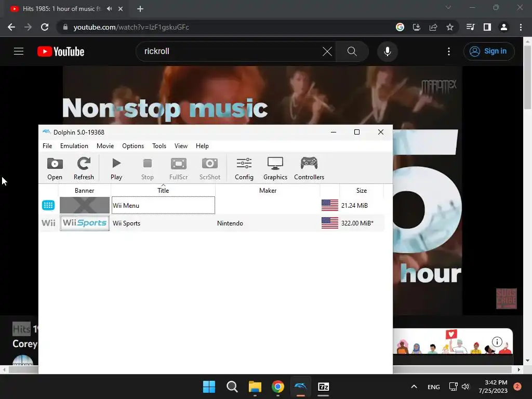Screen dimensions: 532x399
Task: Open the Movie menu
Action: point(105,146)
